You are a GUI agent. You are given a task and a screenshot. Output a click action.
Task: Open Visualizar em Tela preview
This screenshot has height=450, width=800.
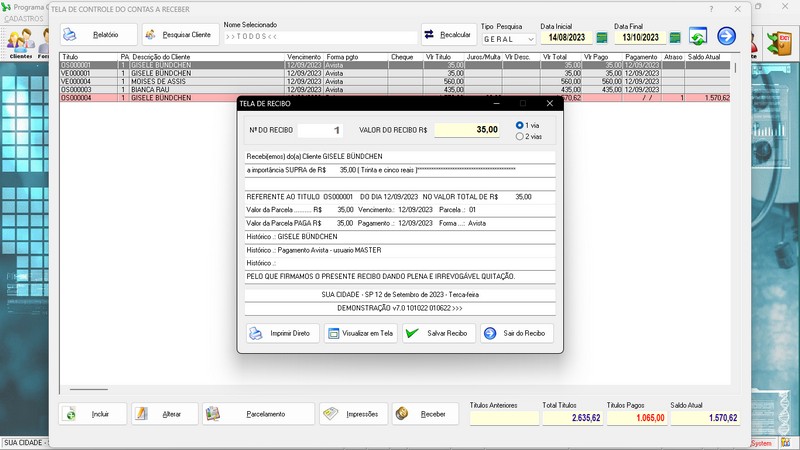pyautogui.click(x=360, y=333)
